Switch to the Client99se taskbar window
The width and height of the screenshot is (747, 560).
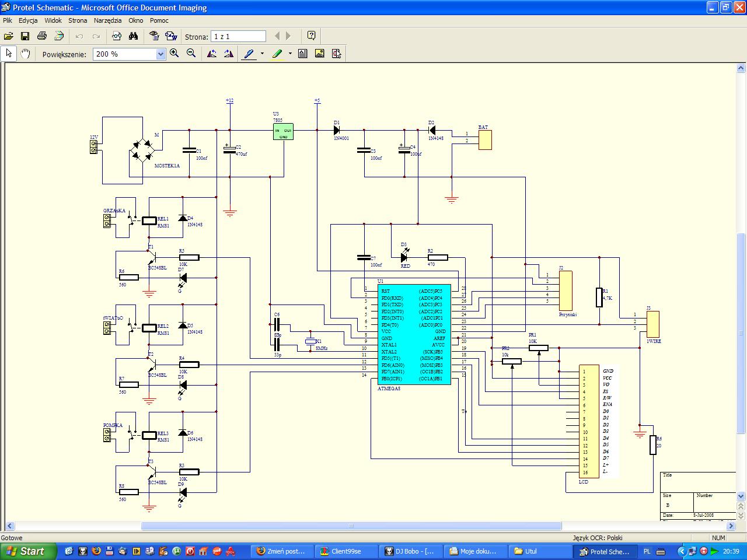tap(346, 551)
